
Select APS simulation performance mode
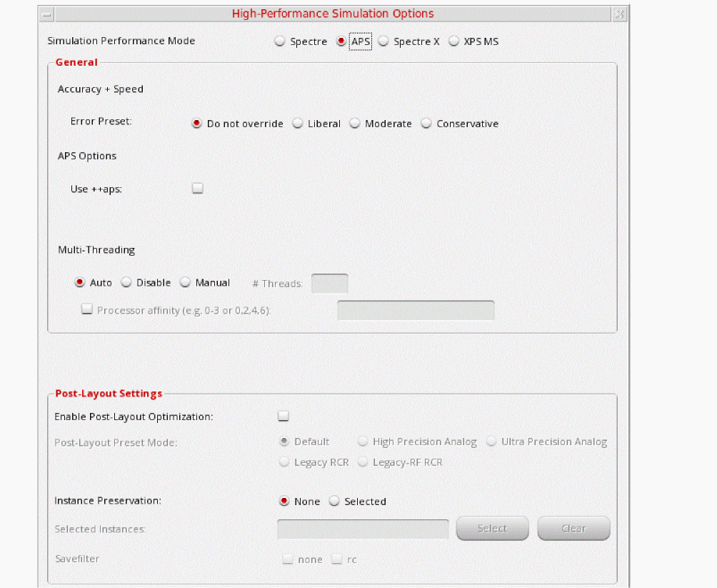point(341,41)
